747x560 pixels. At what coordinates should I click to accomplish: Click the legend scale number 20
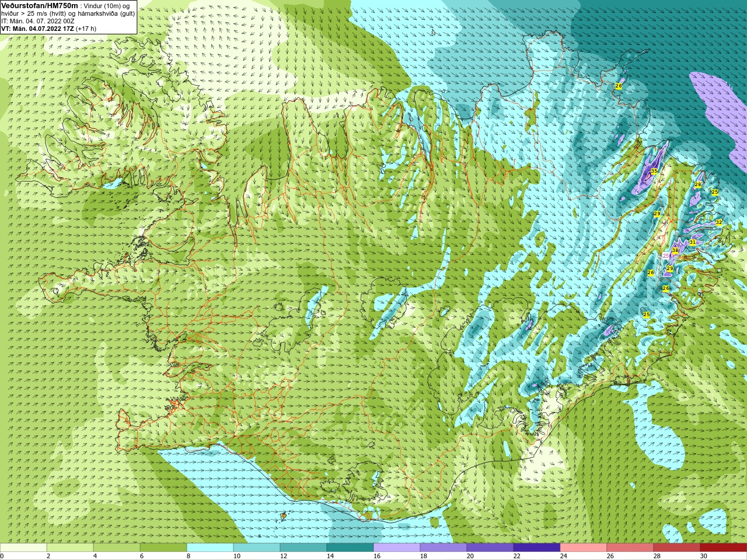click(470, 556)
